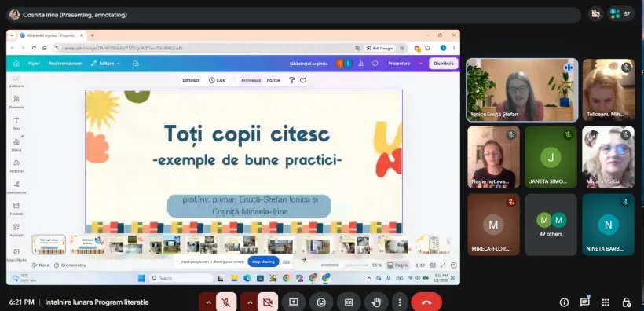Viewport: 644px width, 311px height.
Task: Leave the call with red hang-up button
Action: 426,302
